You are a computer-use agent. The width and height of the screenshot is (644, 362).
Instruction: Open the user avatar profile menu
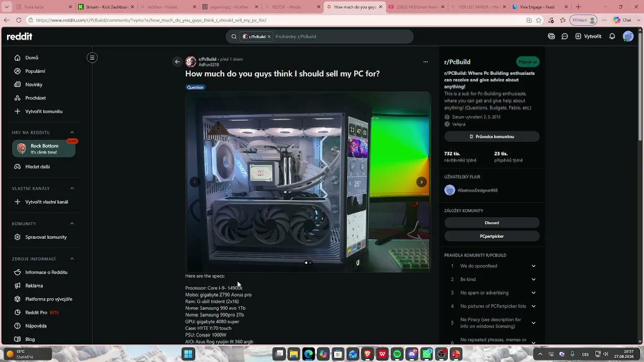coord(628,36)
